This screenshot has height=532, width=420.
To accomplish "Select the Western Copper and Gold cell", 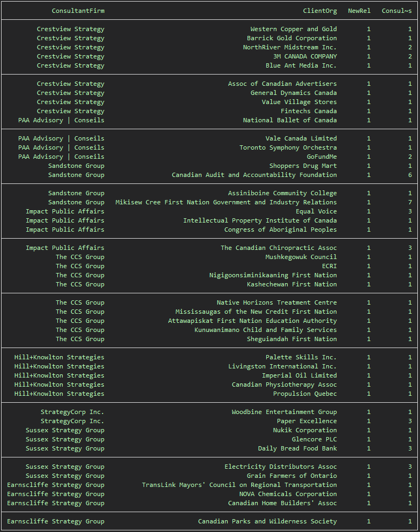I will point(294,29).
